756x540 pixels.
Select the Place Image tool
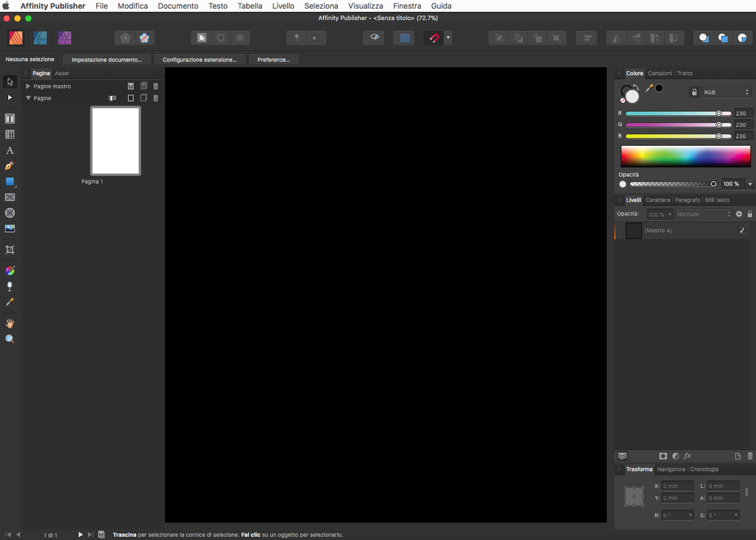pyautogui.click(x=9, y=228)
